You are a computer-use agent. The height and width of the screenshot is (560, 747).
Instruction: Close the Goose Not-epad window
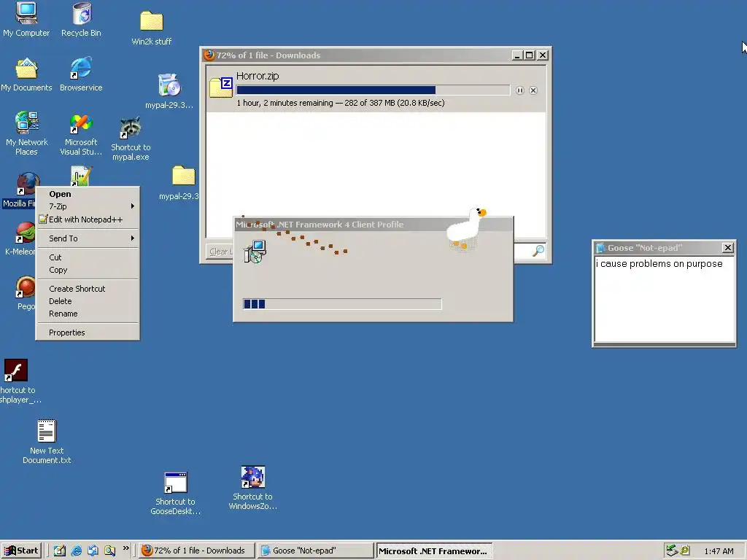[x=727, y=248]
